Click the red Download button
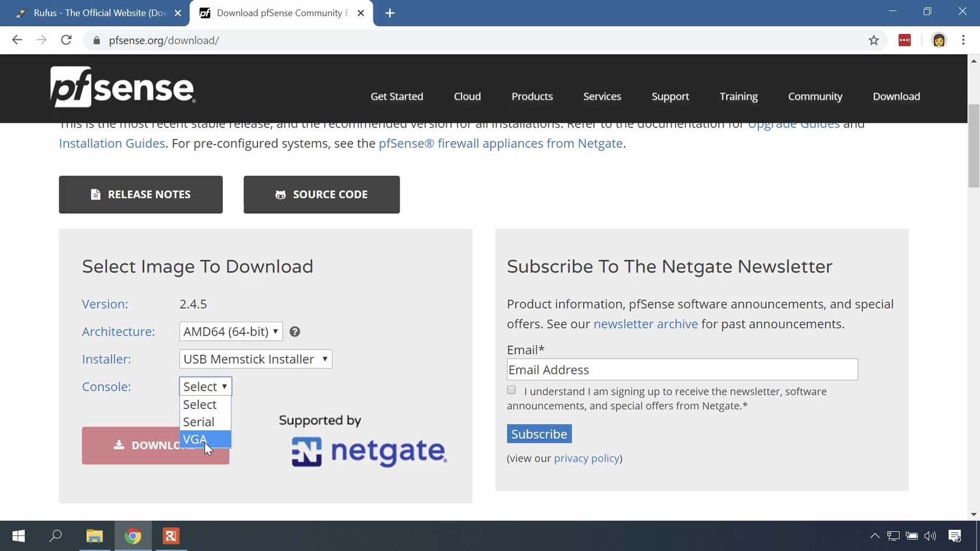 [x=155, y=445]
